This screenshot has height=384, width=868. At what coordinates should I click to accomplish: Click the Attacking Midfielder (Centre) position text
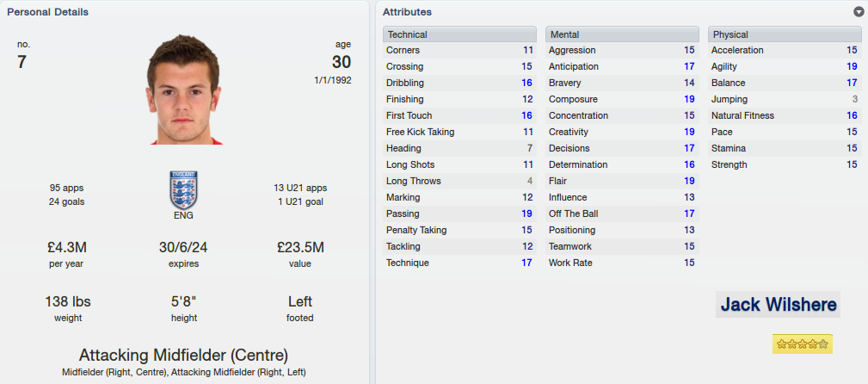tap(183, 355)
